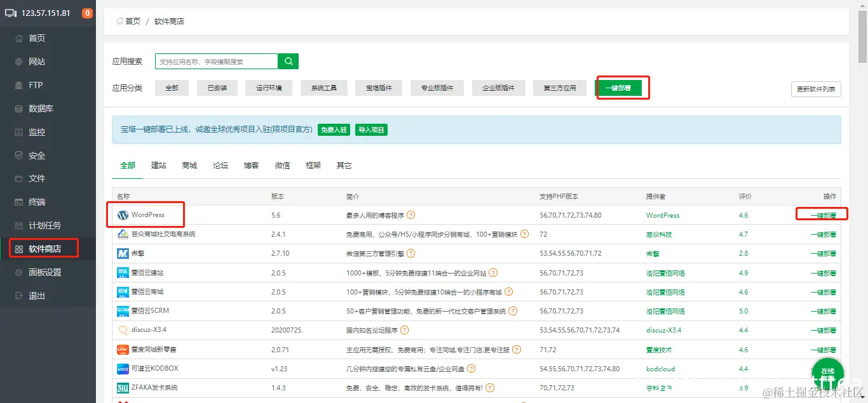The height and width of the screenshot is (403, 868).
Task: Open the WordPress logo icon
Action: click(123, 215)
